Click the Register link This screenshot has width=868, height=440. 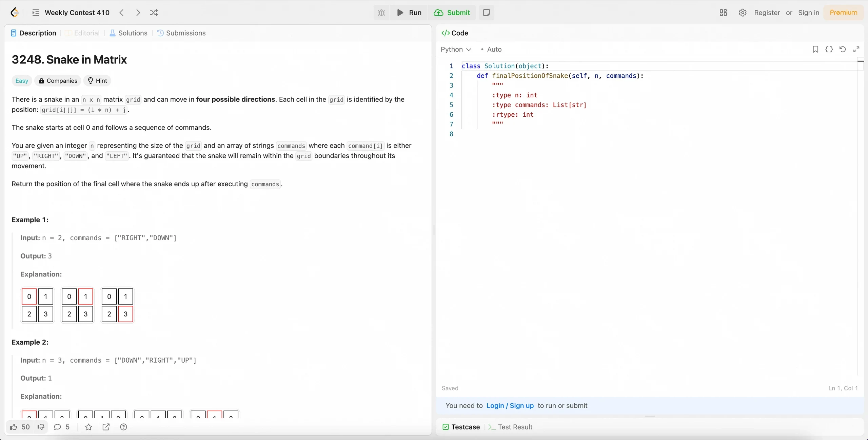pos(767,13)
